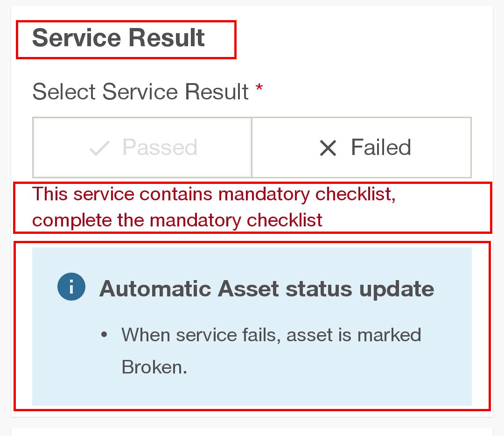Viewport: 504px width, 436px height.
Task: Click the bullet dot before 'When service fails'
Action: point(104,335)
